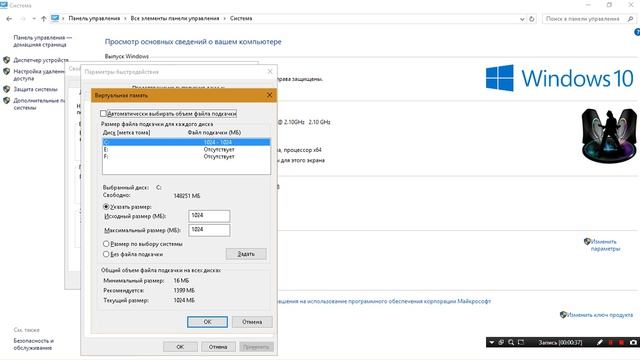Viewport: 640px width, 360px height.
Task: Open 'Безопасность и обслуживание' link
Action: (33, 344)
